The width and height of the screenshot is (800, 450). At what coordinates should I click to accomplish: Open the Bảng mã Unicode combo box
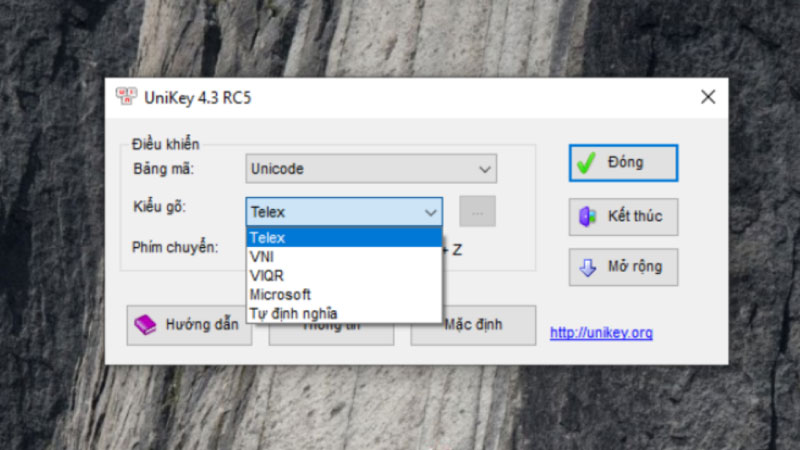point(371,168)
